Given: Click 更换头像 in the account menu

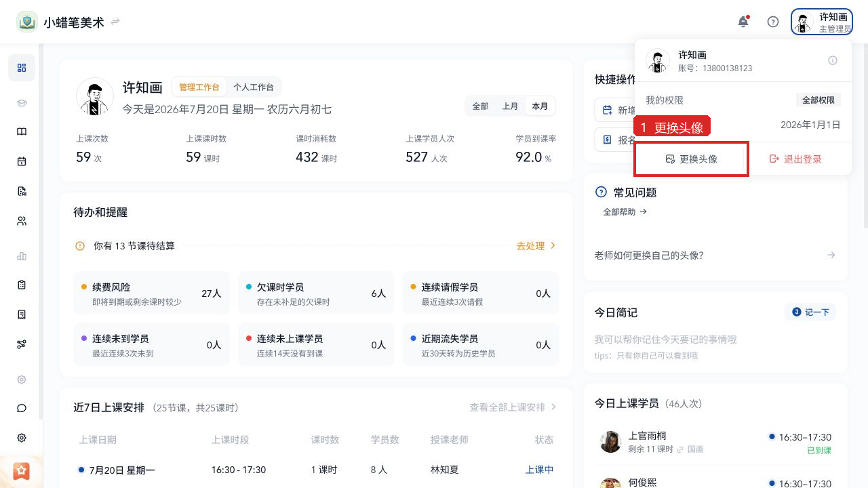Looking at the screenshot, I should [691, 159].
